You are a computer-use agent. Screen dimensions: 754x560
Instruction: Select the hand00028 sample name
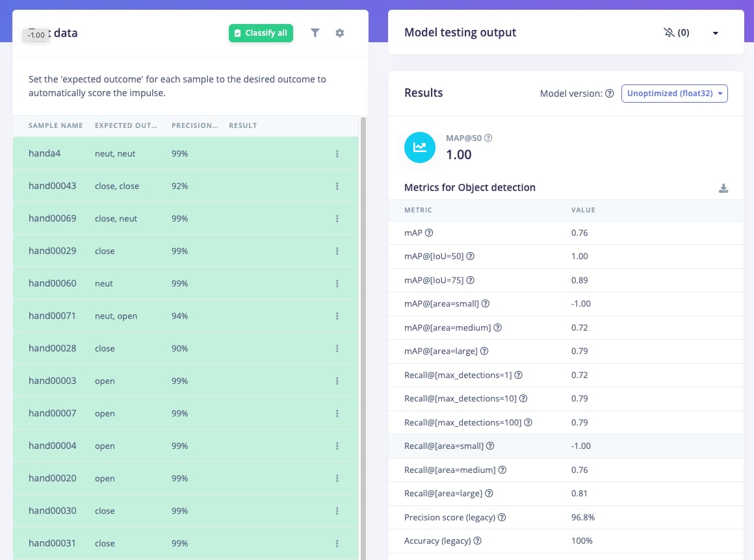(52, 348)
